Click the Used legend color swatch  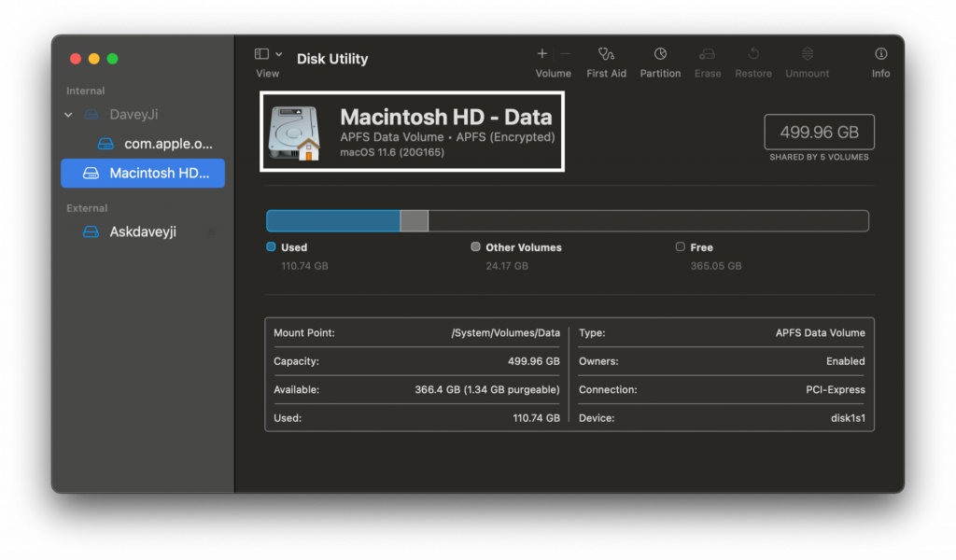[x=271, y=246]
